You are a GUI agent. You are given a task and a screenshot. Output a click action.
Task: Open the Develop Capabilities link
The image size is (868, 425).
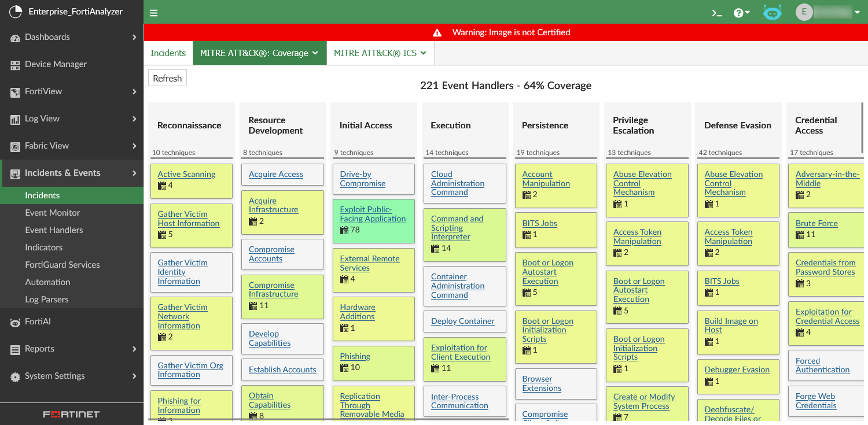click(x=270, y=338)
